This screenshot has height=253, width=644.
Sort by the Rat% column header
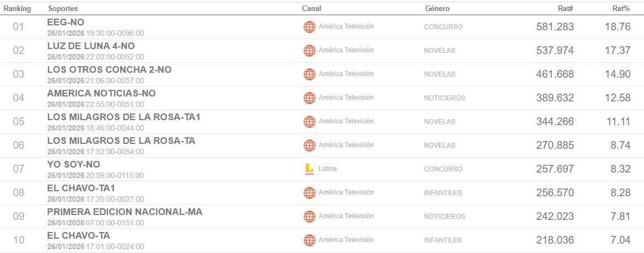click(621, 9)
